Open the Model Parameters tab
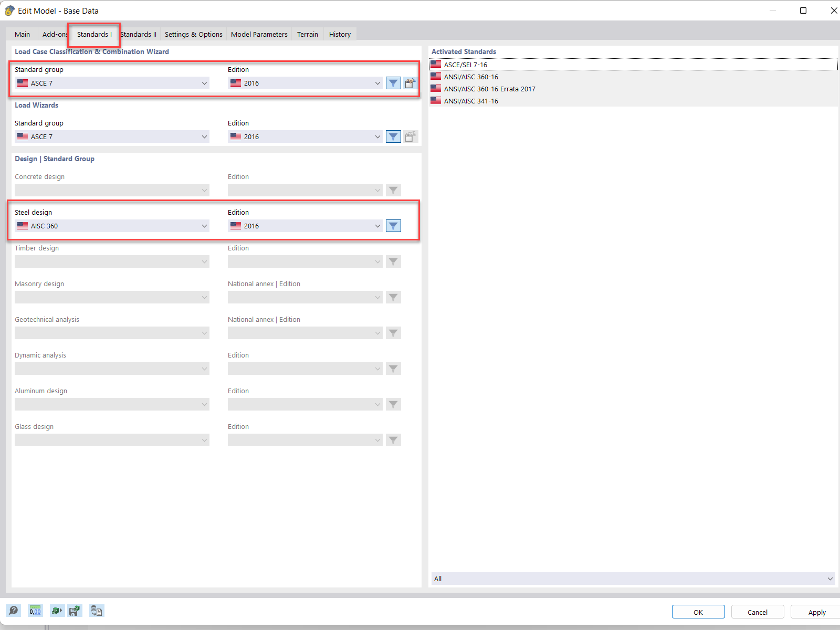This screenshot has height=630, width=840. [259, 34]
